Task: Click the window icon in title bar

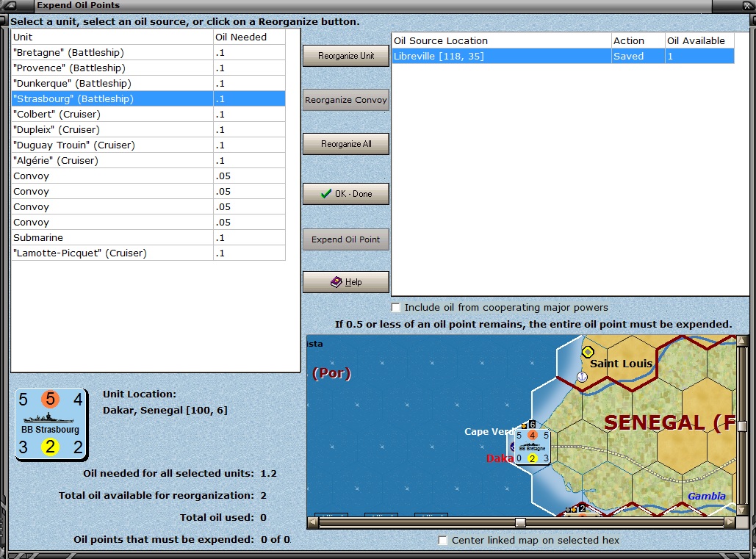Action: pos(10,6)
